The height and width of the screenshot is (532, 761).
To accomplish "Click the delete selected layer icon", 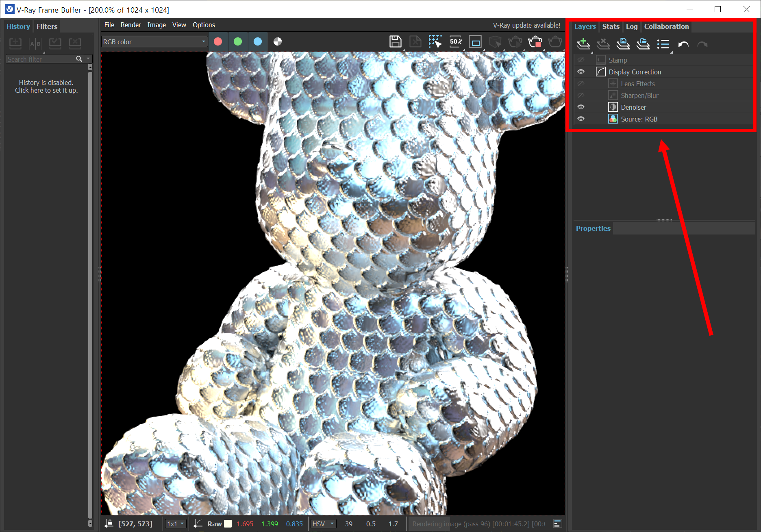I will pos(603,44).
